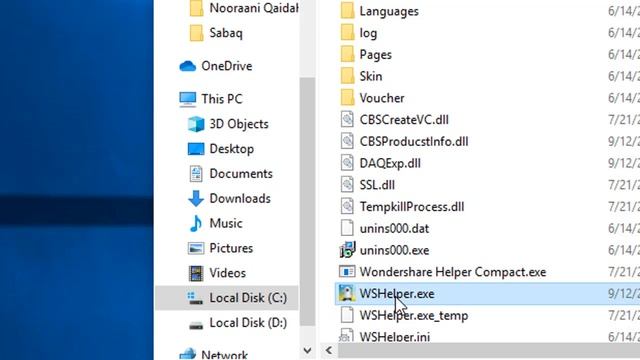This screenshot has height=360, width=640.
Task: Select the Voucher folder name
Action: [382, 98]
